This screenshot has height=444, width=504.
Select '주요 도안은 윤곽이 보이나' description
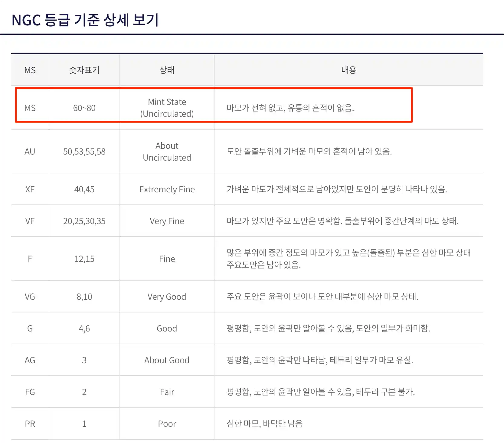pos(322,296)
